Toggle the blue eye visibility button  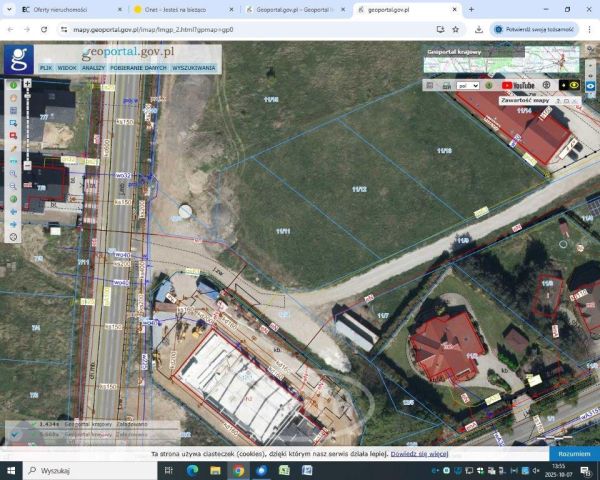pyautogui.click(x=590, y=86)
